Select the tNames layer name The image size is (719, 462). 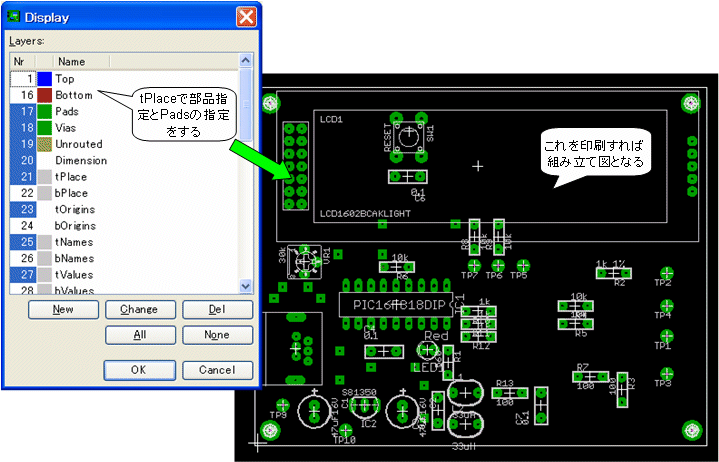[x=74, y=242]
